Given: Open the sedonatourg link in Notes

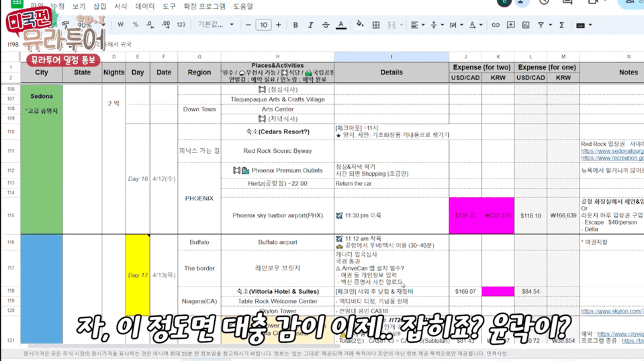Looking at the screenshot, I should coord(612,151).
